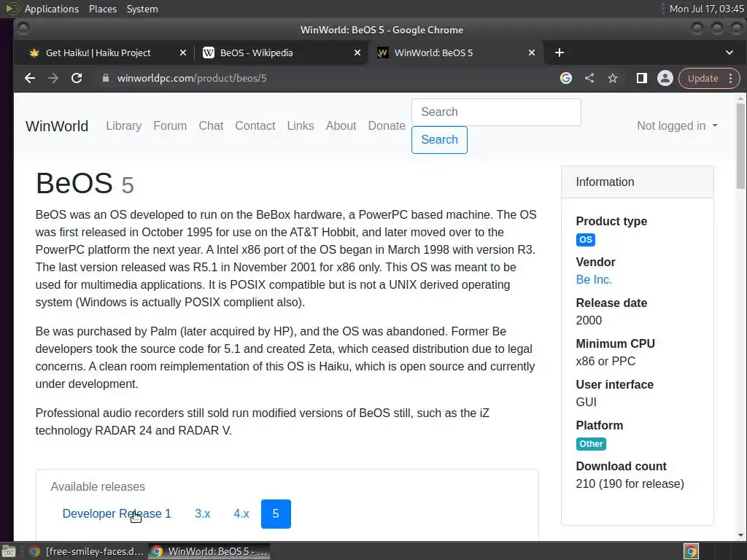Open the Chrome profile avatar
This screenshot has width=747, height=560.
665,78
